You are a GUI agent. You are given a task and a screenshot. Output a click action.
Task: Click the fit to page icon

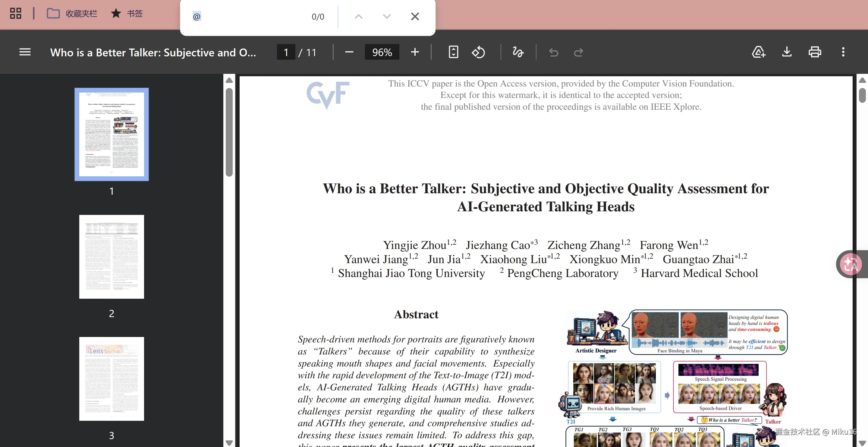coord(453,52)
